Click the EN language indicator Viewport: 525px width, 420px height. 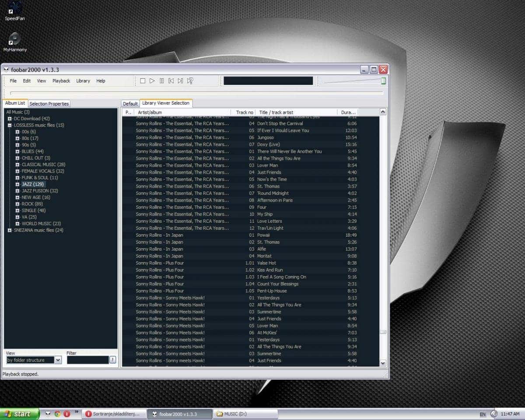point(482,414)
